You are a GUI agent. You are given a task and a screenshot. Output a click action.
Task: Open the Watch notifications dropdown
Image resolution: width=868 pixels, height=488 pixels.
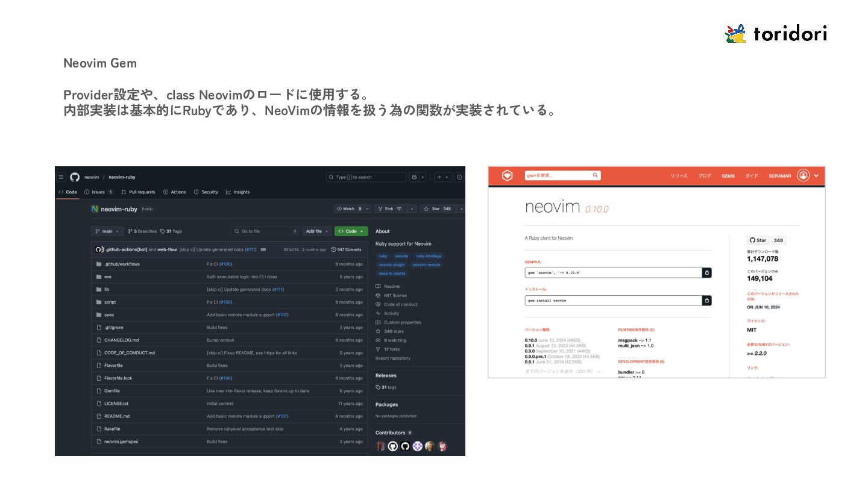coord(353,208)
